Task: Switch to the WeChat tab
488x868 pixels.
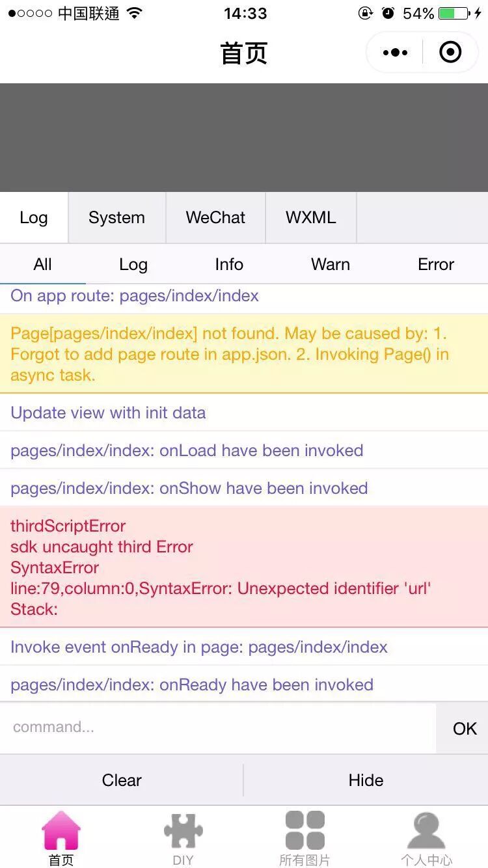Action: (215, 217)
